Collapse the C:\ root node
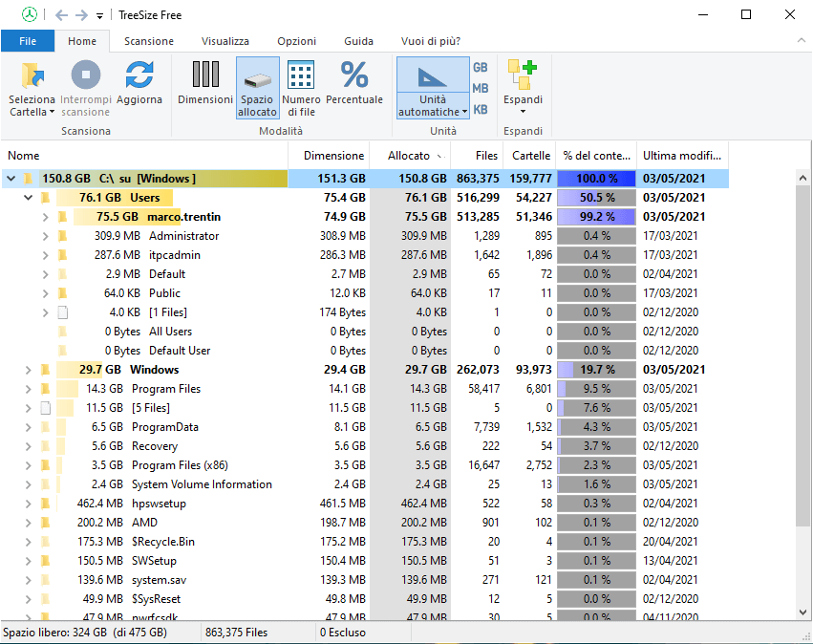Viewport: 813px width, 644px height. tap(11, 179)
